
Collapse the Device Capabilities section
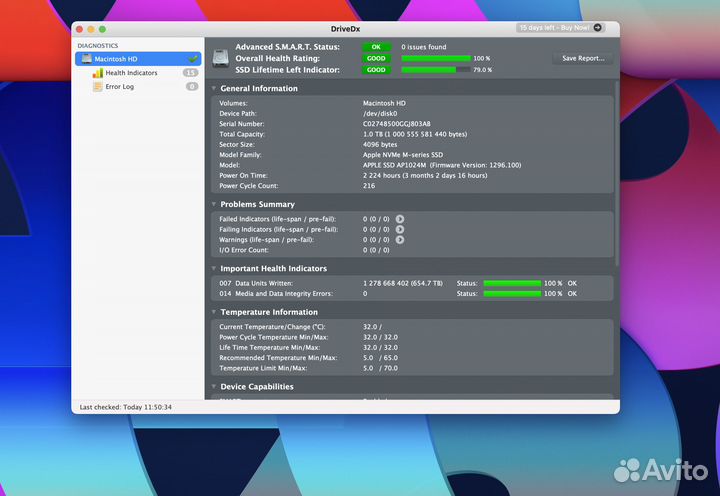tap(214, 386)
